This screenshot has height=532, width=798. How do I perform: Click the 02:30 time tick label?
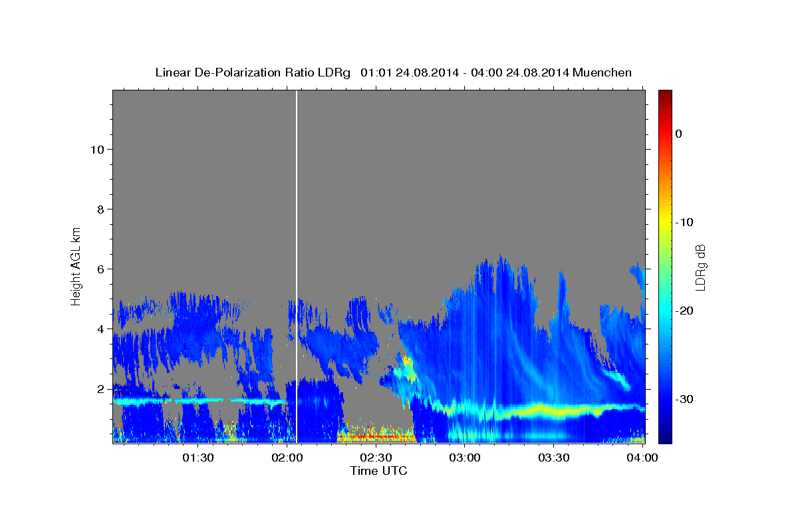tap(376, 458)
